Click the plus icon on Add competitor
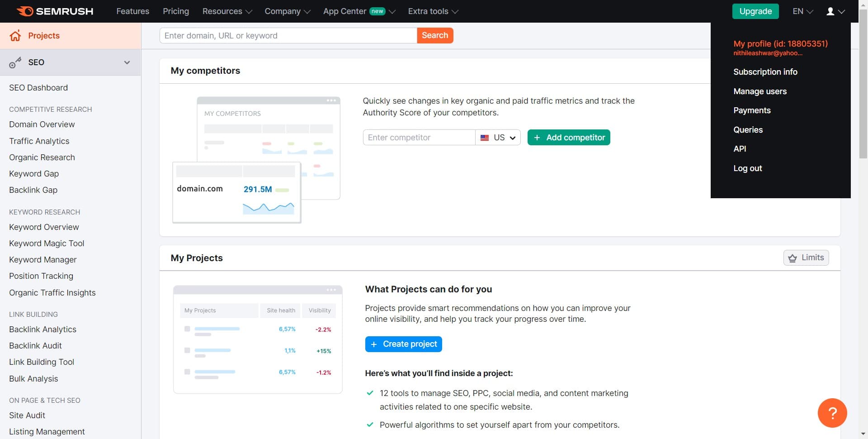This screenshot has height=439, width=868. (x=537, y=138)
